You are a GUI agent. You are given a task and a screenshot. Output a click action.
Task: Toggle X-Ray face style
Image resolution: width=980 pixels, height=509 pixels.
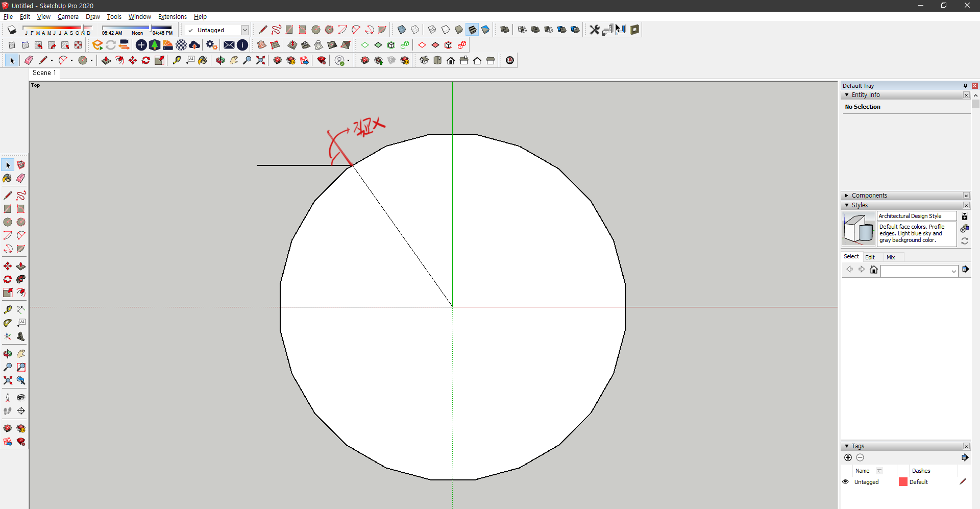pos(402,30)
